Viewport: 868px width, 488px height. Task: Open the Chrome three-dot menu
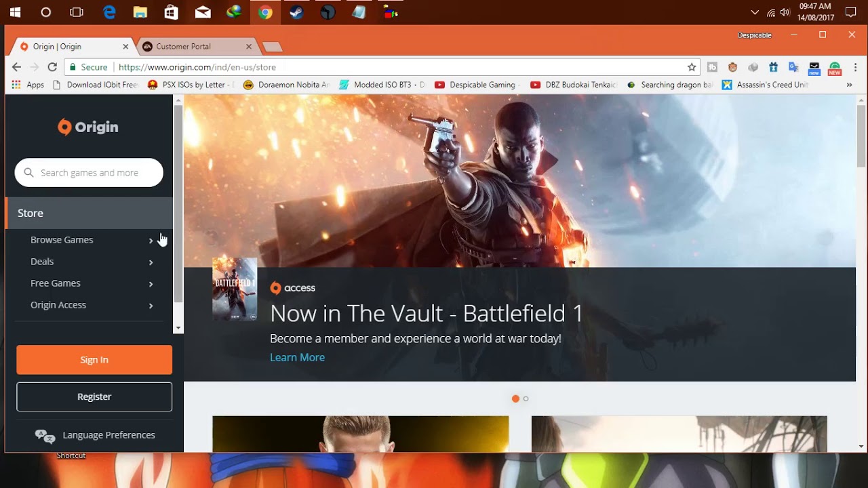(x=856, y=67)
